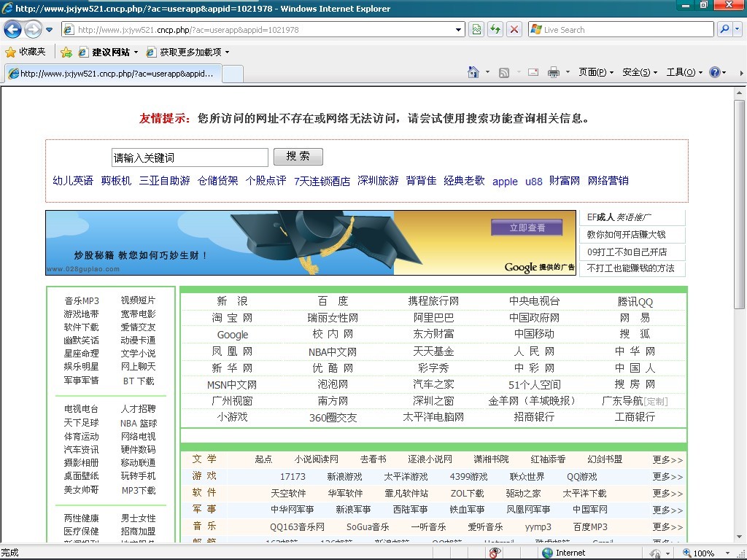Open the 收藏夹 favorites star button

coord(26,52)
